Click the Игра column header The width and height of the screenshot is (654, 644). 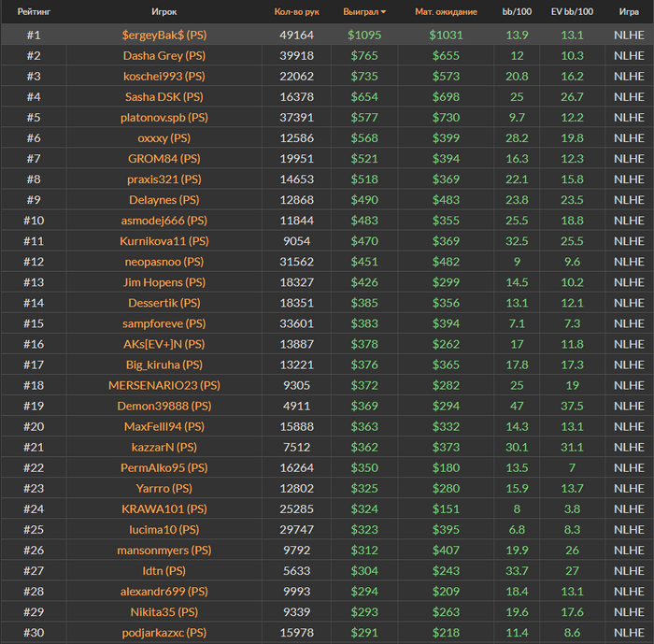pyautogui.click(x=629, y=12)
